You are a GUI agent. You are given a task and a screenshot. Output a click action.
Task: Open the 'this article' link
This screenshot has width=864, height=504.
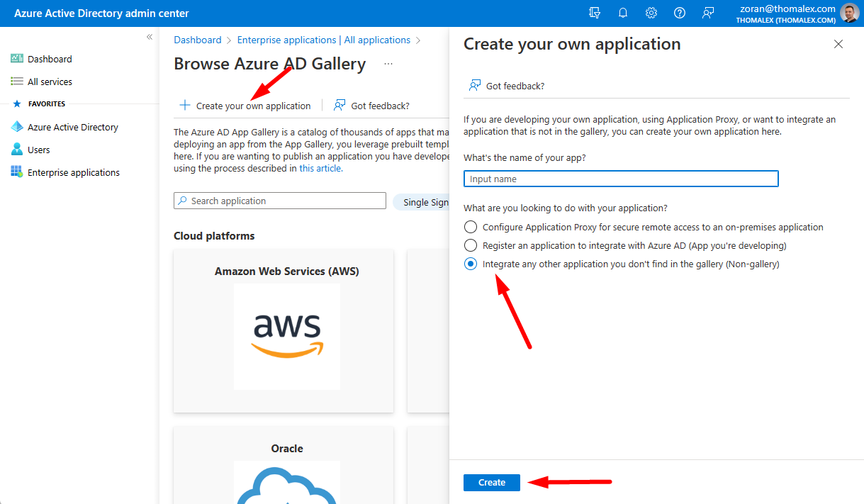click(x=320, y=168)
